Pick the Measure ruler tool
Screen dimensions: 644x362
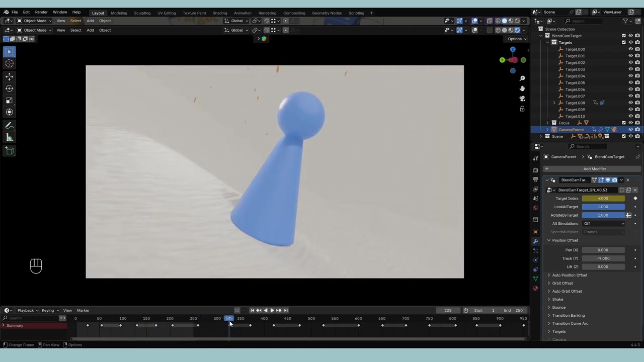pos(9,138)
